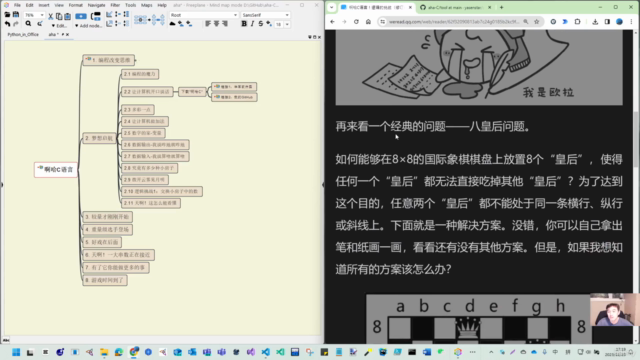Toggle bold formatting in Freeplane
The image size is (640, 360).
coord(244,24)
